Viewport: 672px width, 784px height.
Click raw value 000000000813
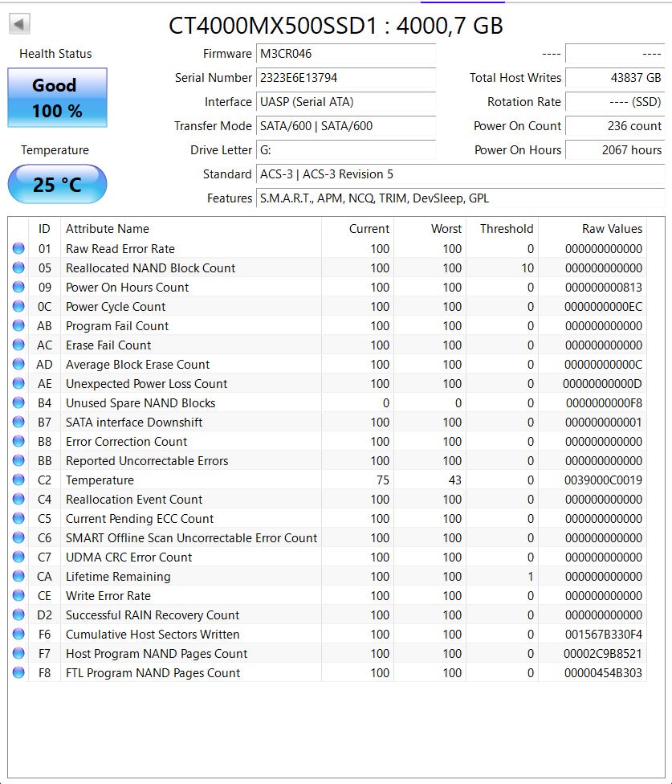click(x=604, y=287)
